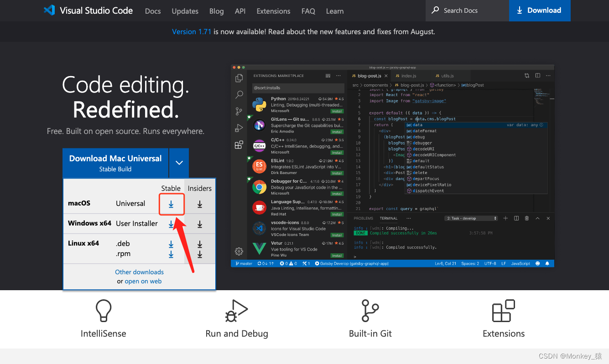Open the Search icon in the activity bar

239,94
